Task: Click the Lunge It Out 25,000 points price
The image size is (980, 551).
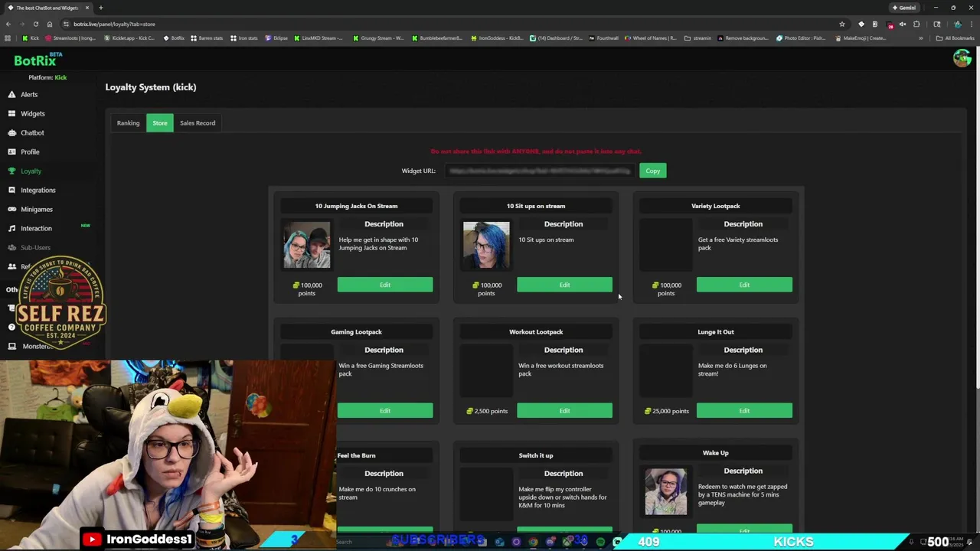Action: (666, 411)
